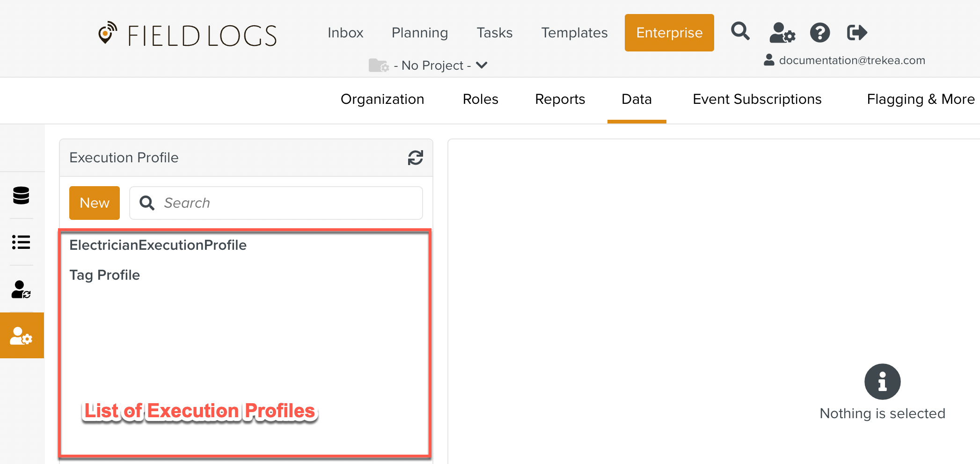Click the Enterprise button
This screenshot has width=980, height=464.
pos(669,32)
